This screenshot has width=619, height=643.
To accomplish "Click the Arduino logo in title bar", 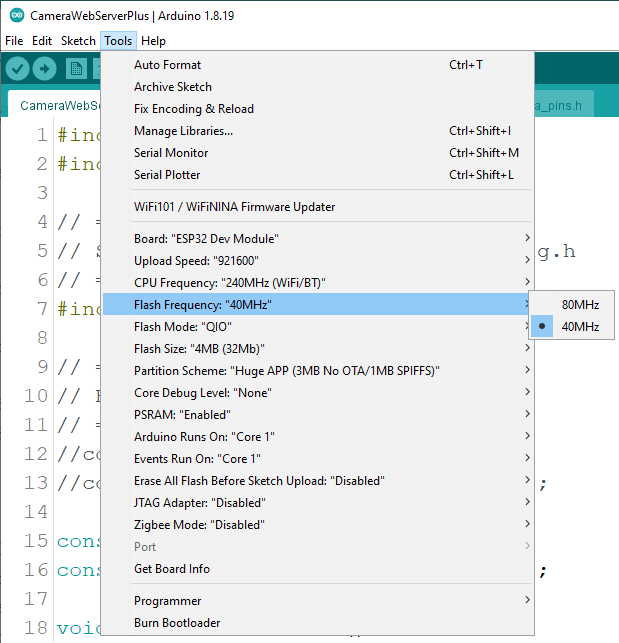I will [17, 16].
